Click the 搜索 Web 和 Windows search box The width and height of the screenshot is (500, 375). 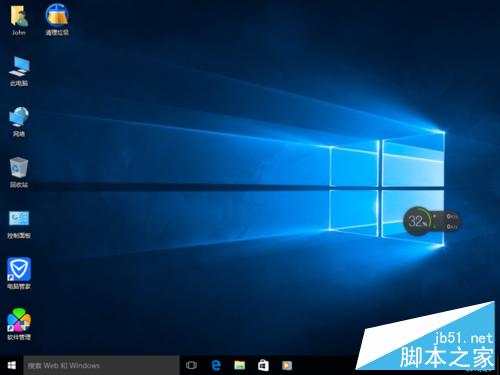click(101, 365)
